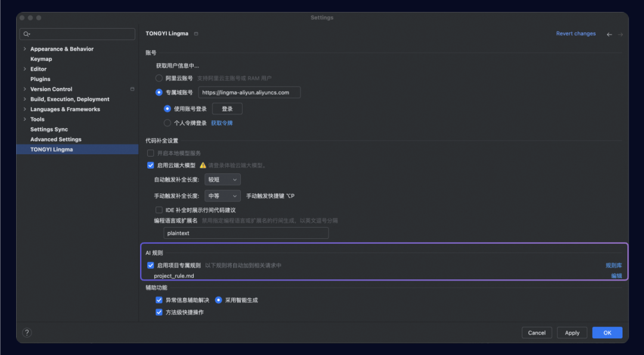Screen dimensions: 644x355
Task: Click the 获取令牌 link
Action: coord(222,123)
